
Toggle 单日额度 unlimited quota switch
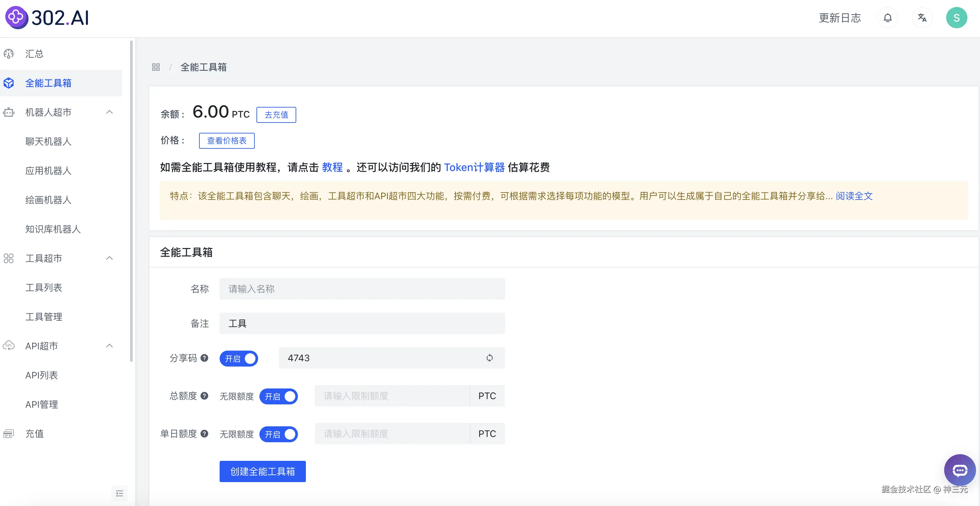pos(278,434)
